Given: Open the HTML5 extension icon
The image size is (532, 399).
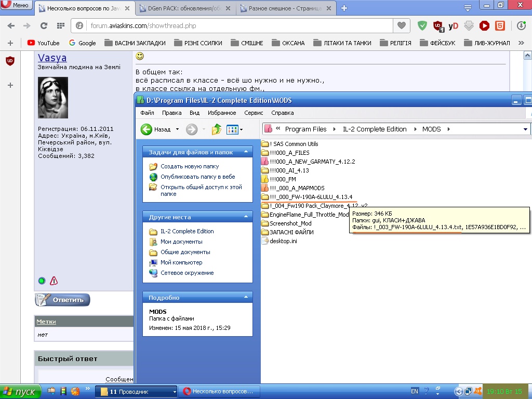Looking at the screenshot, I should click(x=500, y=26).
